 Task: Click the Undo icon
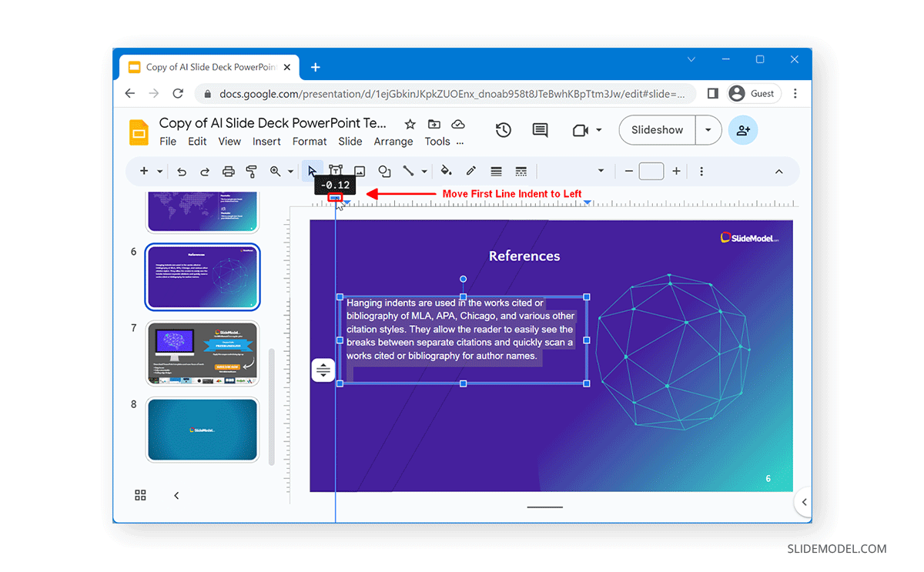tap(182, 172)
